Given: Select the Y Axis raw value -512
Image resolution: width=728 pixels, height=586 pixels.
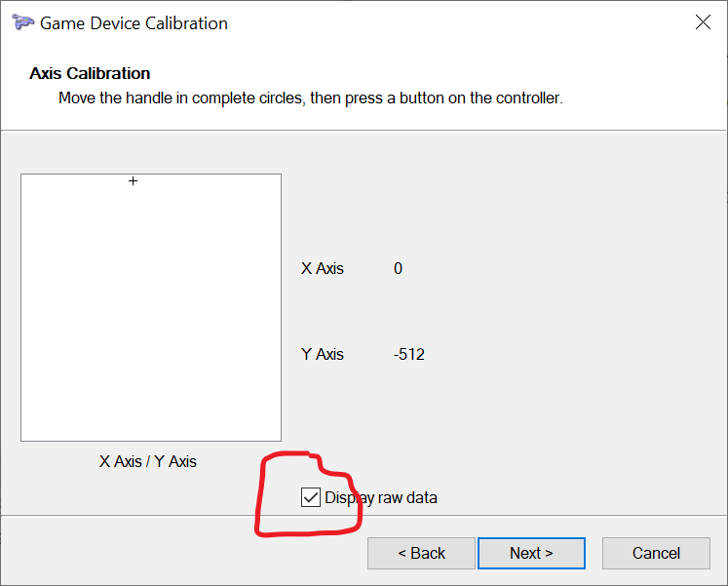Looking at the screenshot, I should 409,354.
